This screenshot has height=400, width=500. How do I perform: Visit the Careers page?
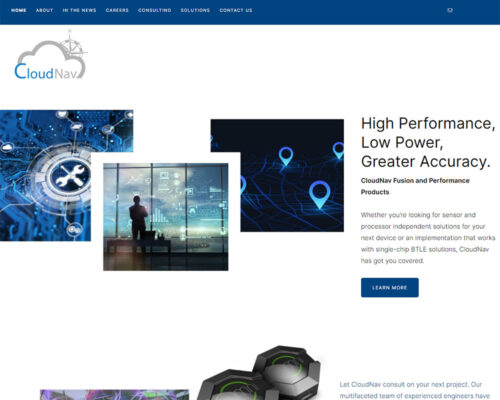click(117, 10)
